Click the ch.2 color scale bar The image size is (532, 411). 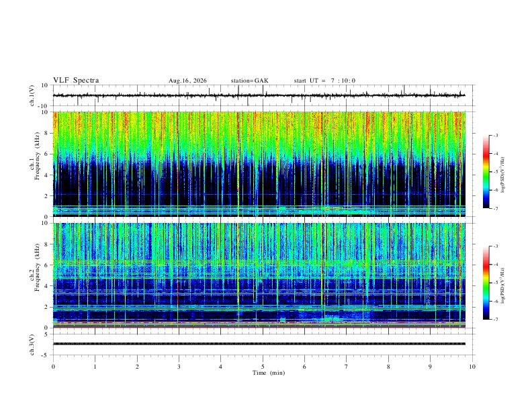(486, 283)
